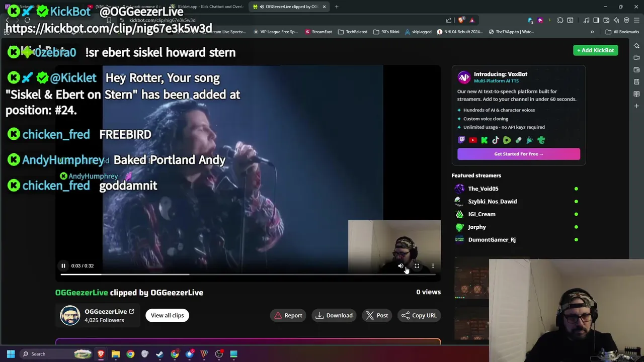
Task: Click the Brave Shields lion icon
Action: [461, 20]
